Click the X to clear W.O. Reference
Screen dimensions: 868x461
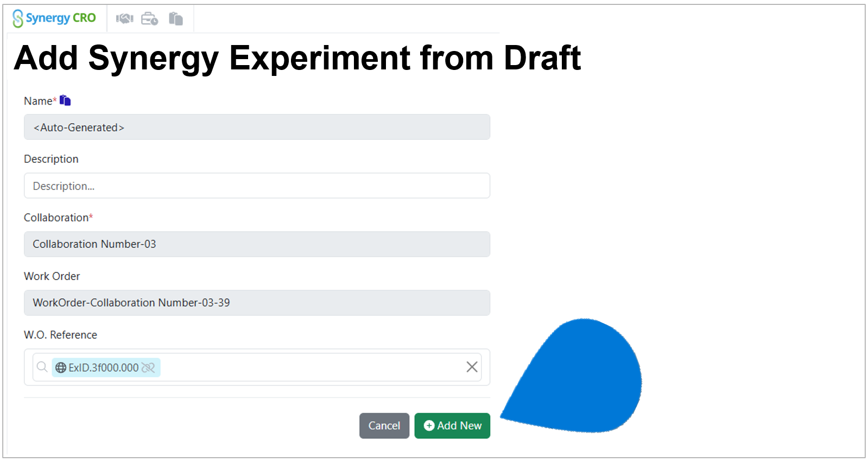[471, 367]
